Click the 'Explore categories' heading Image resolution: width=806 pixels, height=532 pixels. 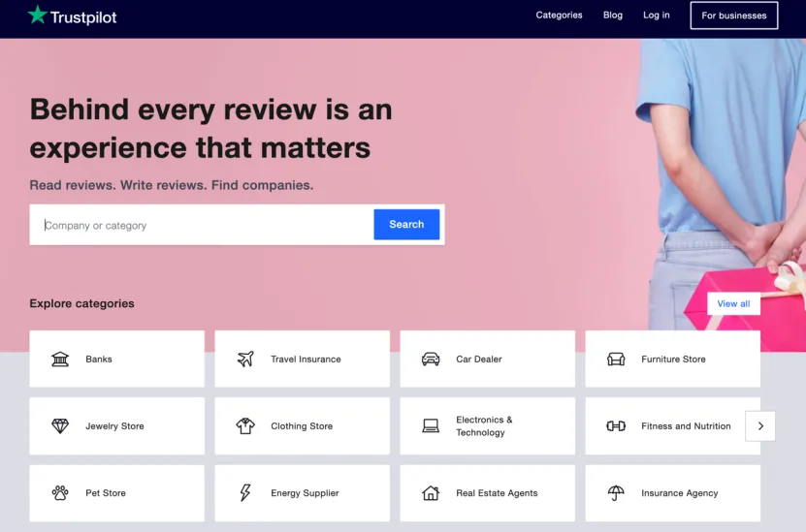tap(81, 303)
